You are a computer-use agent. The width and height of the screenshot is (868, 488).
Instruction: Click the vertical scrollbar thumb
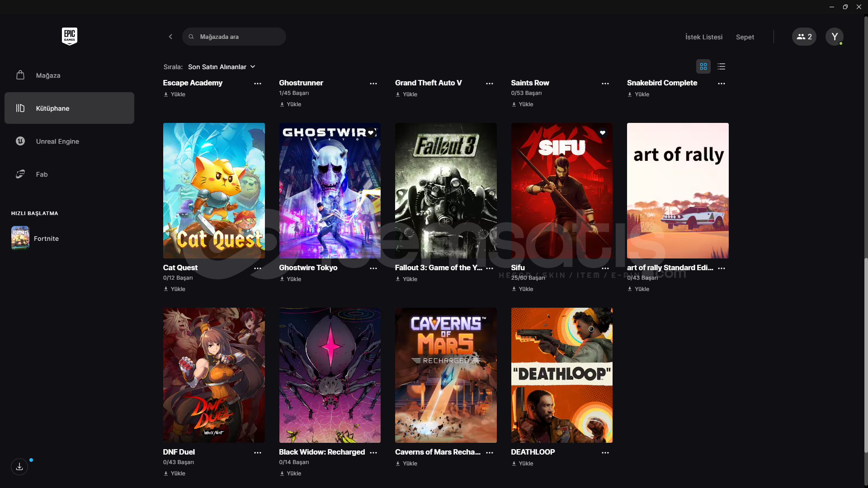pyautogui.click(x=866, y=355)
